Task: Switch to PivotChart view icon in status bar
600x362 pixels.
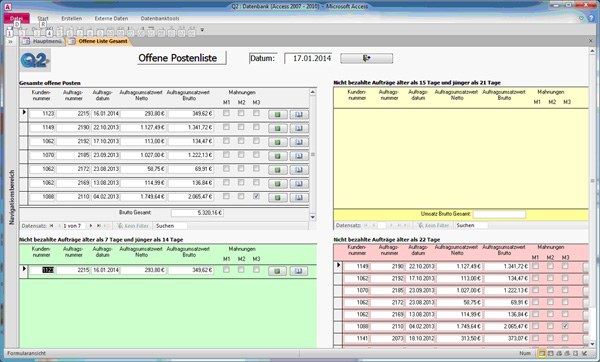Action: click(567, 353)
